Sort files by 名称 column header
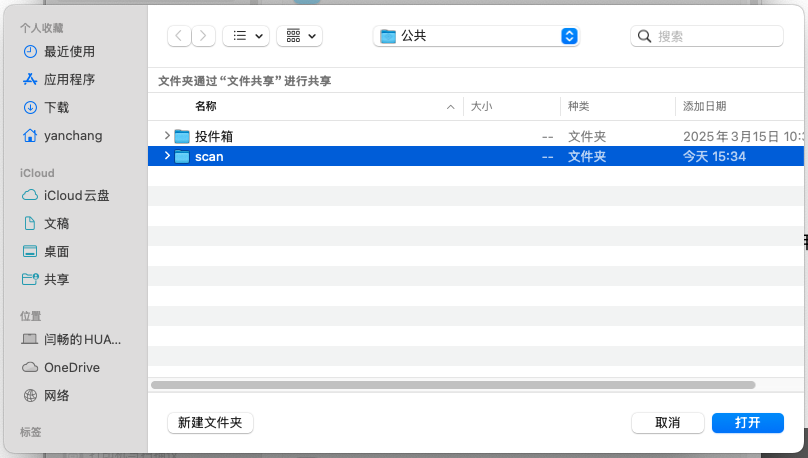The height and width of the screenshot is (458, 808). coord(206,106)
